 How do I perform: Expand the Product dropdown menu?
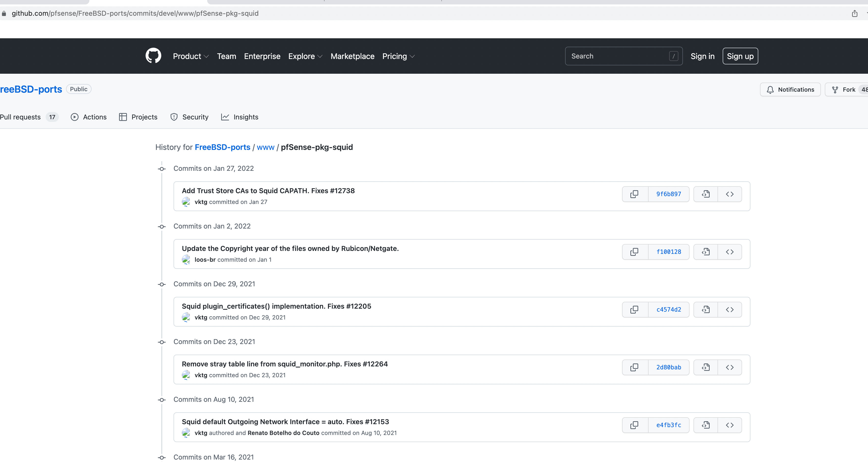(x=191, y=56)
